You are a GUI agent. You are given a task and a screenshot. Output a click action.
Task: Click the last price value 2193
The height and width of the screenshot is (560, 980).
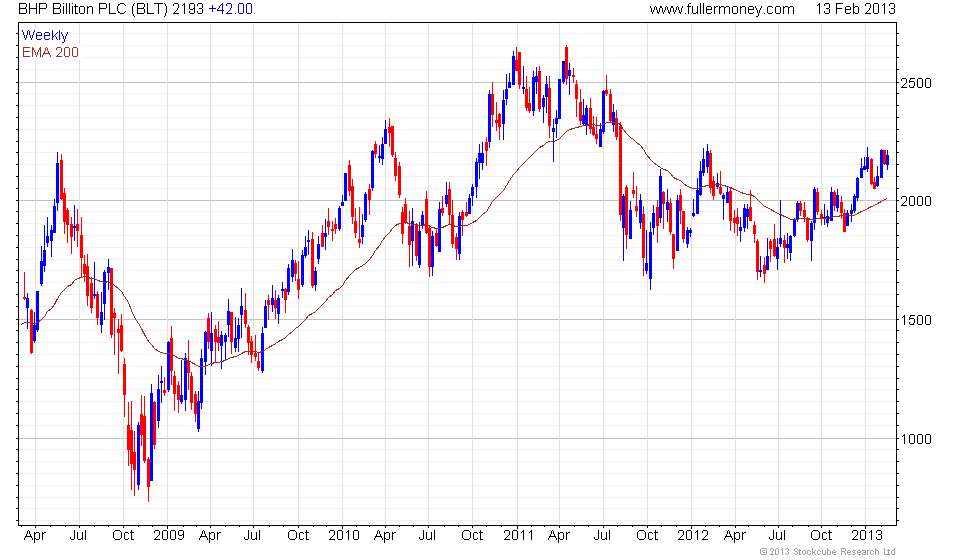188,9
